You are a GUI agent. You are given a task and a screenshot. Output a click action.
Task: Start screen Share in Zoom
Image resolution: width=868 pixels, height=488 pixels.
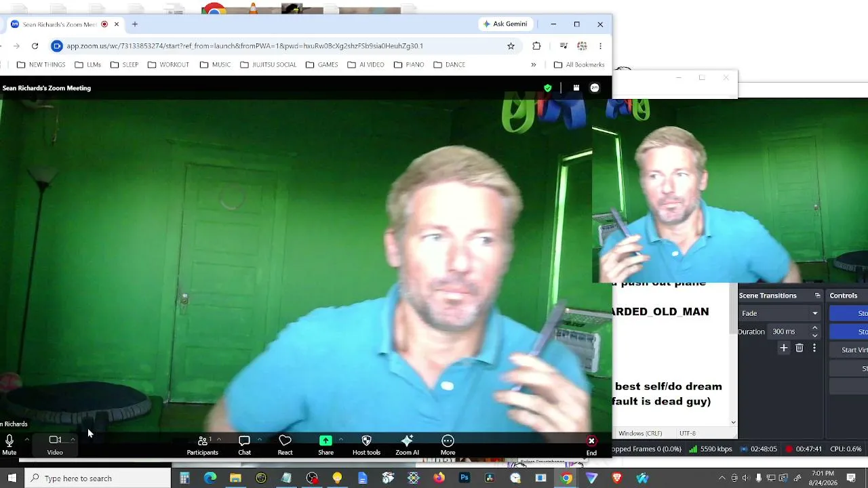325,445
